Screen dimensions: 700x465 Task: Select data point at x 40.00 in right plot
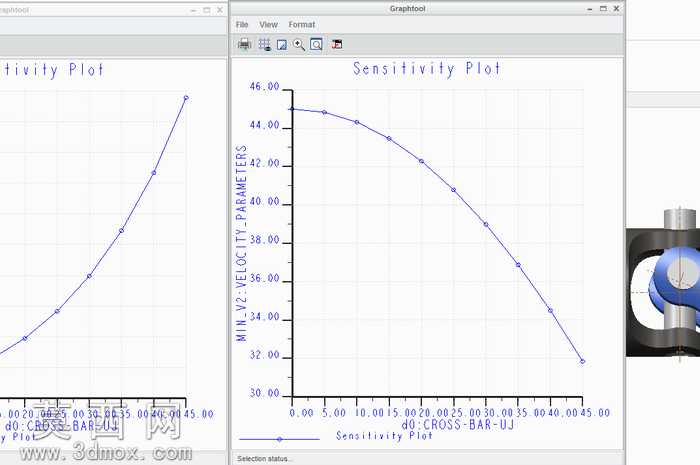[x=550, y=311]
